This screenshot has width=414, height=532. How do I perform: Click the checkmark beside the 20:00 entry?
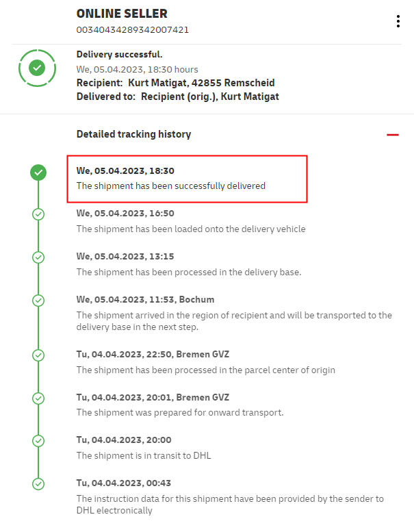(x=38, y=440)
